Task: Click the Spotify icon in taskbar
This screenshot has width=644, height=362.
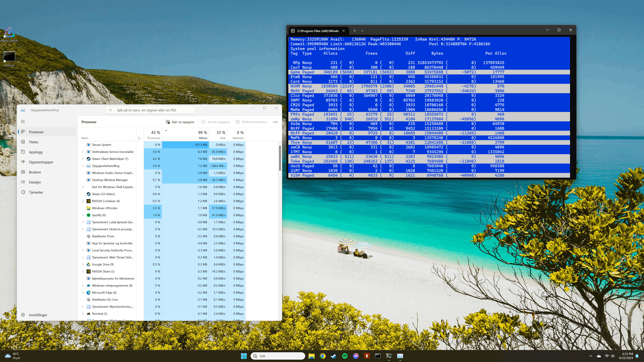Action: pyautogui.click(x=344, y=356)
